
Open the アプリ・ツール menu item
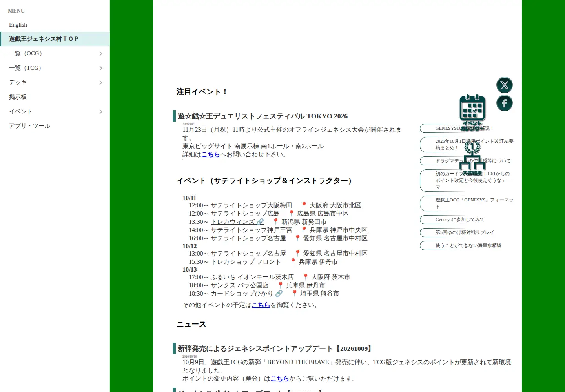tap(55, 126)
